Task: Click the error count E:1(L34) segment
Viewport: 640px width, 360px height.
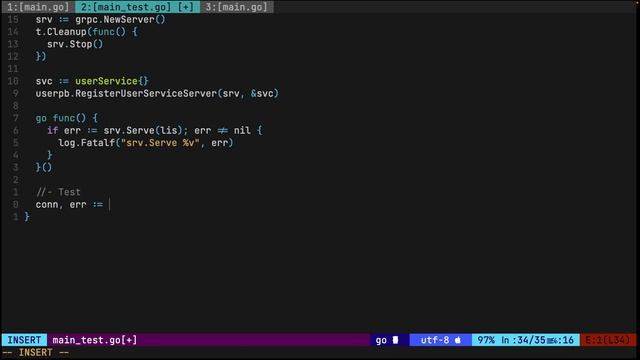Action: point(608,340)
